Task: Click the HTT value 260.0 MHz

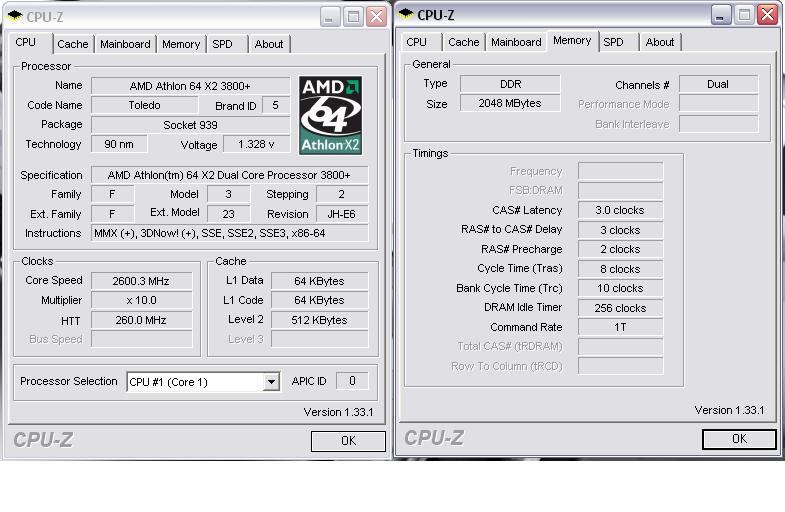Action: click(x=141, y=320)
